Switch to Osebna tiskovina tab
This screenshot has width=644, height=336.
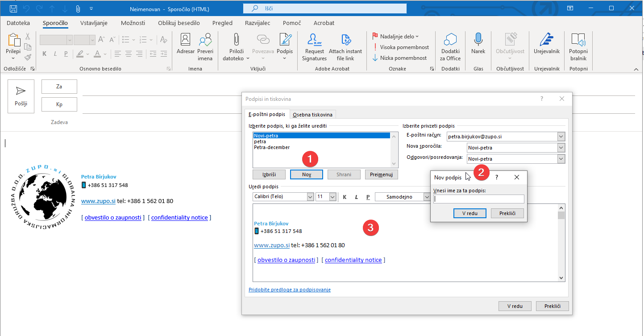pos(312,115)
